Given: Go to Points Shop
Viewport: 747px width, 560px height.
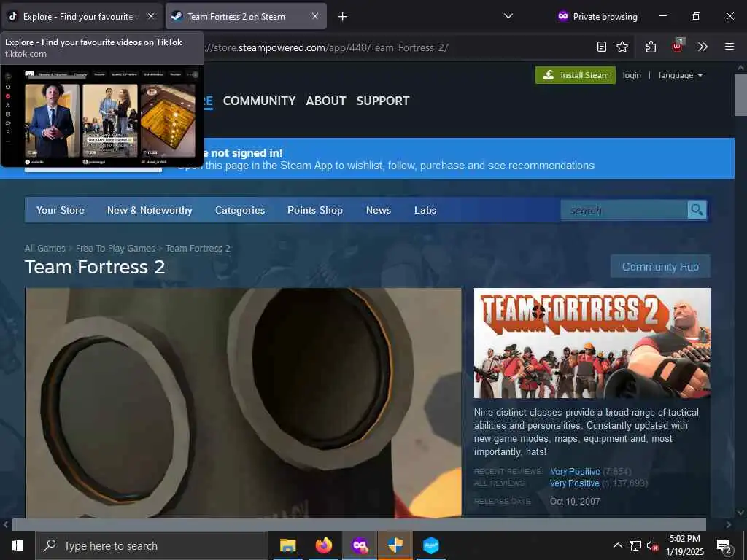Looking at the screenshot, I should pos(315,210).
